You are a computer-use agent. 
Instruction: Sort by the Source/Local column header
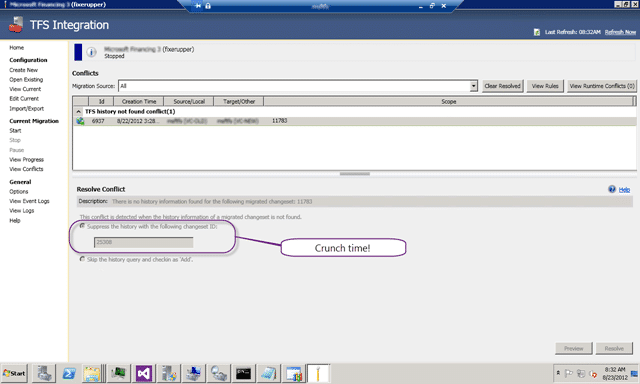[189, 101]
